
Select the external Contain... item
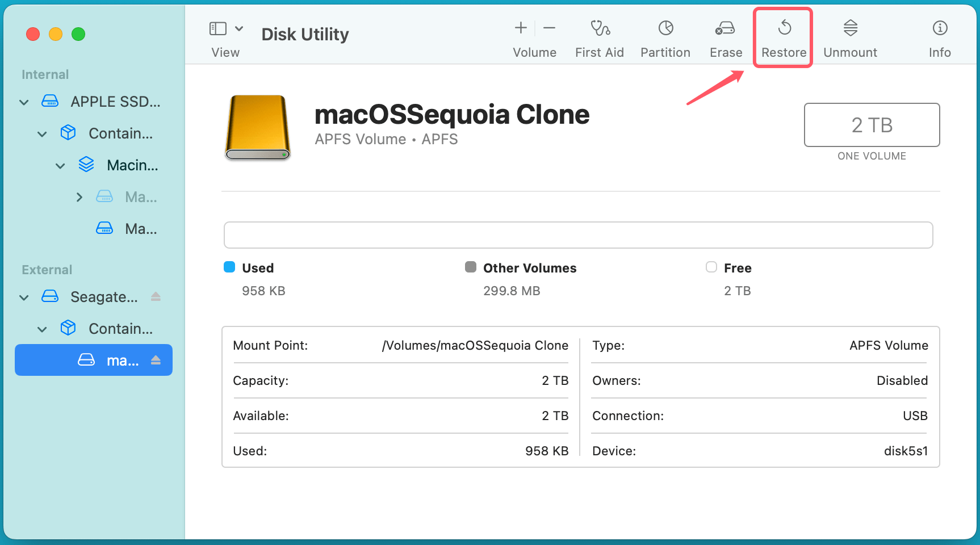tap(120, 329)
